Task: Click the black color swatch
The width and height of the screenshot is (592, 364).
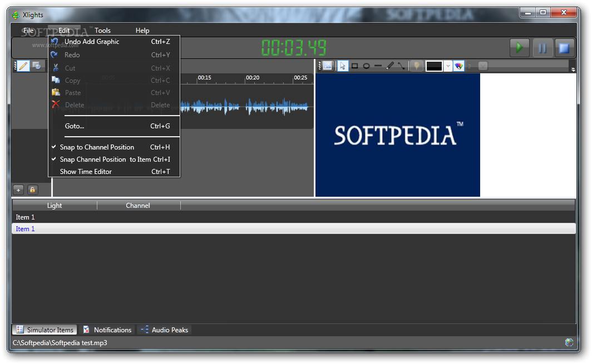Action: tap(434, 66)
